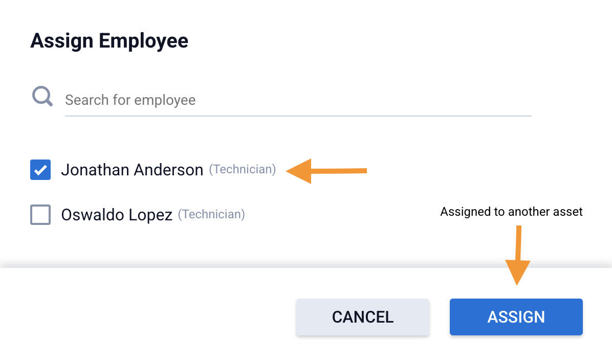612x364 pixels.
Task: Uncheck the Jonathan Anderson checkbox
Action: (40, 170)
